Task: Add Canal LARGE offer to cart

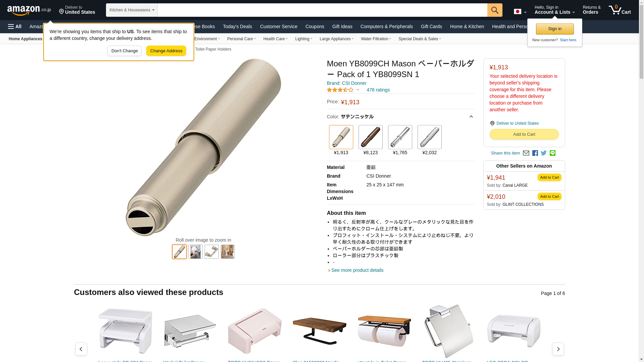Action: [549, 177]
